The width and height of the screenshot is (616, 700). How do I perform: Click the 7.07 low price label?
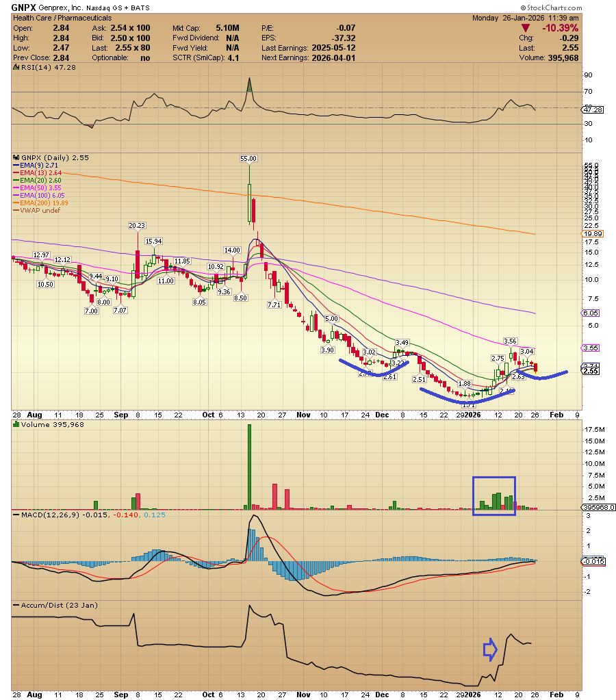click(x=120, y=310)
